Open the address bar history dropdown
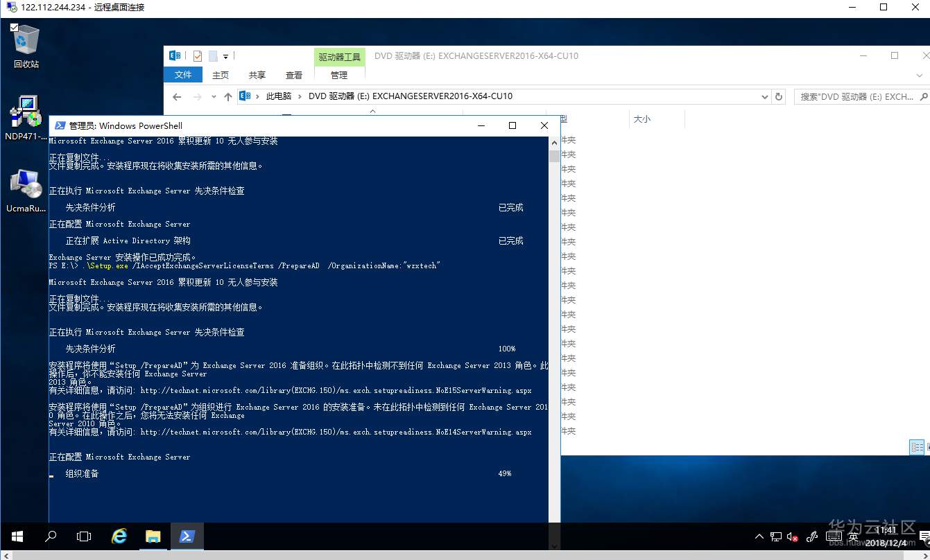 click(765, 97)
